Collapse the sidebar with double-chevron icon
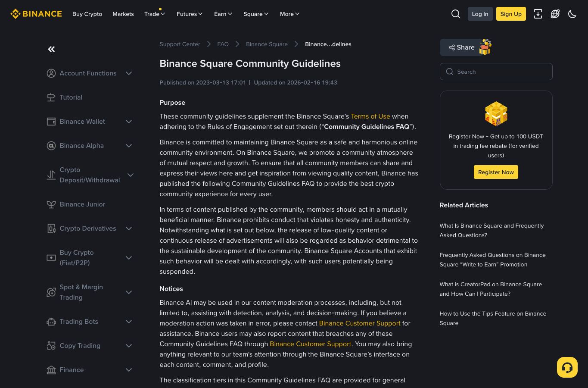The width and height of the screenshot is (588, 388). click(x=51, y=49)
